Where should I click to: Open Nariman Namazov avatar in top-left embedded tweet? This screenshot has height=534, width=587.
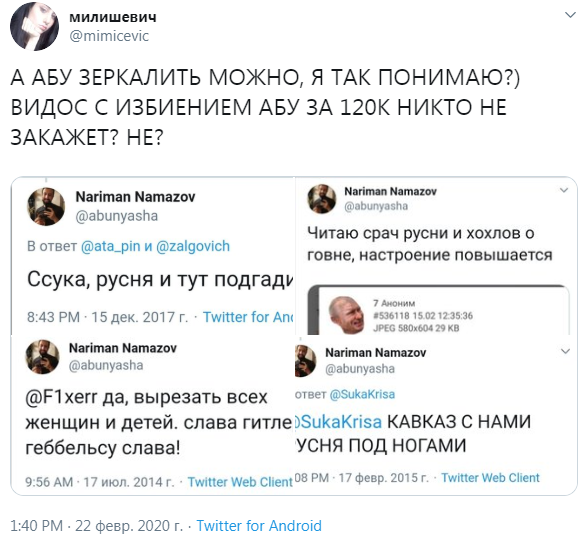46,207
